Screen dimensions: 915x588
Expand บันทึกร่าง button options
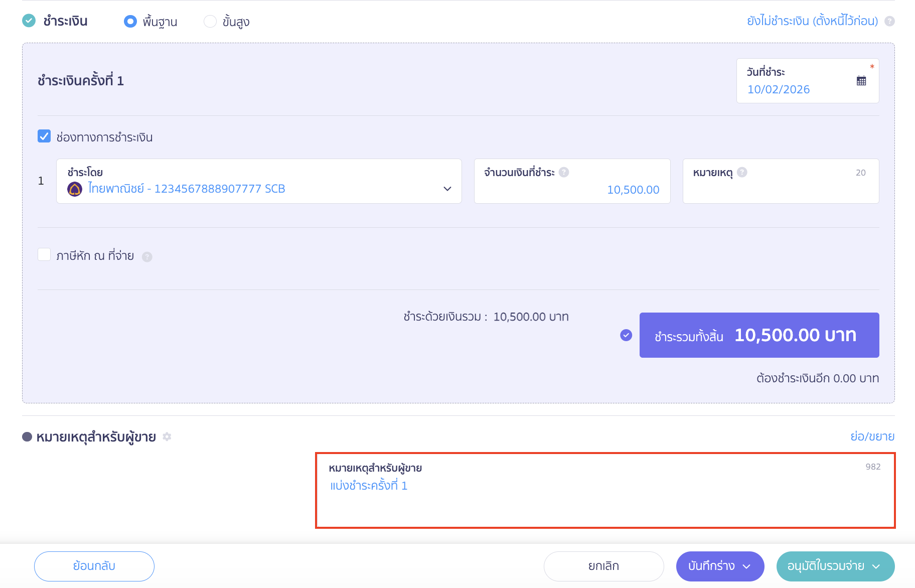(x=746, y=566)
